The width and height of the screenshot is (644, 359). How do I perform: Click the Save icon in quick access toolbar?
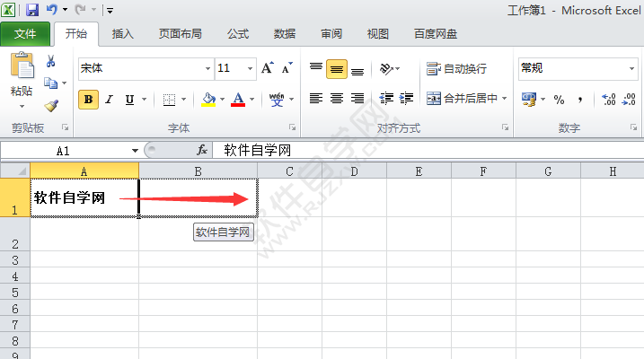32,10
